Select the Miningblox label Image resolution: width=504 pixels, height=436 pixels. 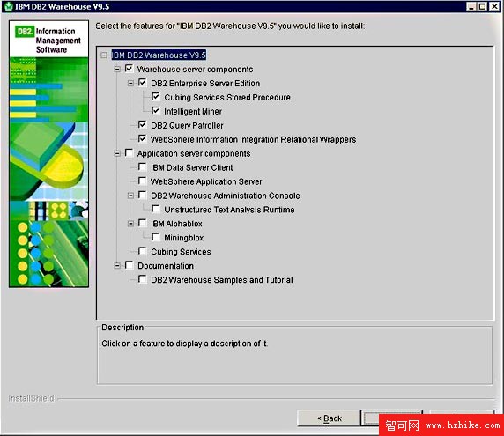[x=184, y=238]
